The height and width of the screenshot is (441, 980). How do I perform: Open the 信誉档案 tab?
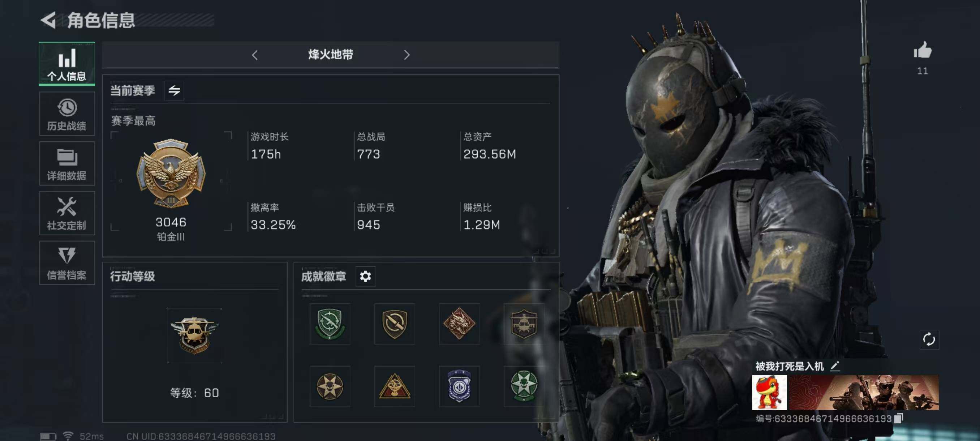67,263
